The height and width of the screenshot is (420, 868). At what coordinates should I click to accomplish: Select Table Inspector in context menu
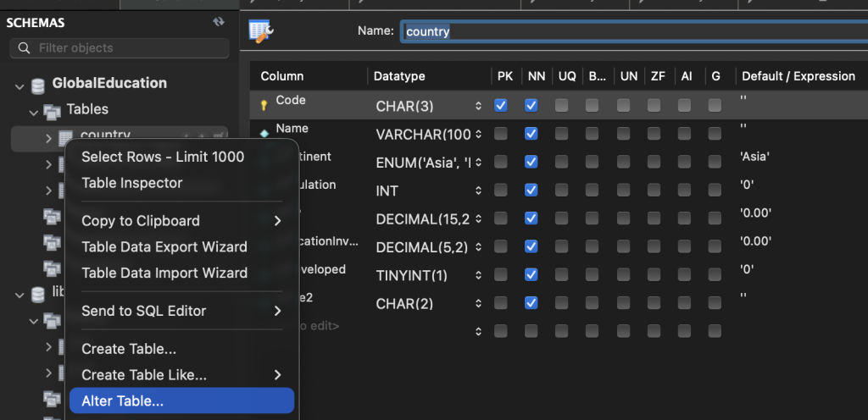click(132, 183)
